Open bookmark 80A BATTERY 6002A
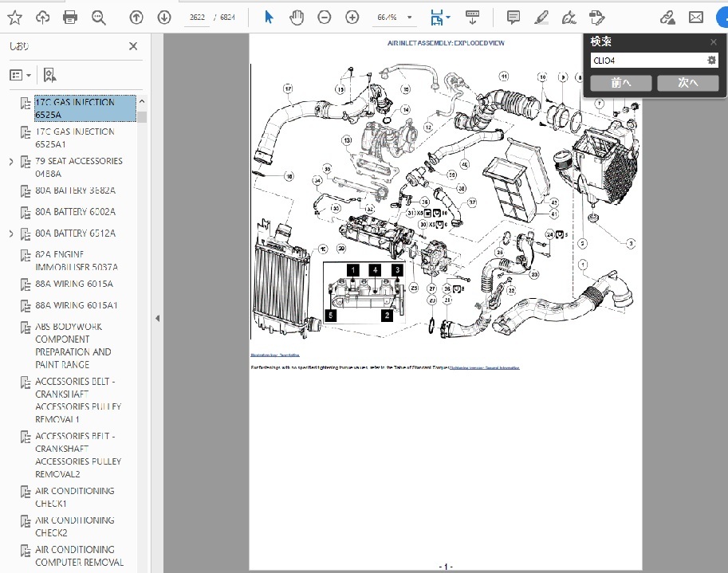 click(x=75, y=211)
